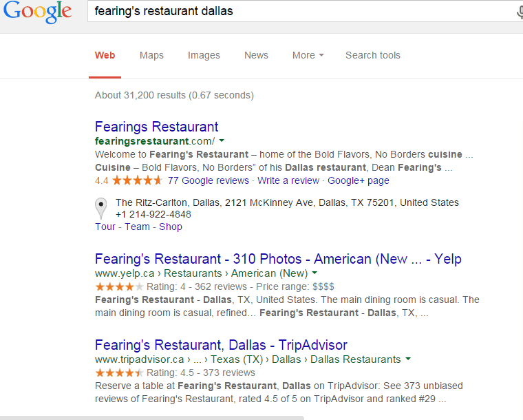The height and width of the screenshot is (420, 523).
Task: Expand the tripadvisor.ca result dropdown arrow
Action: click(408, 359)
